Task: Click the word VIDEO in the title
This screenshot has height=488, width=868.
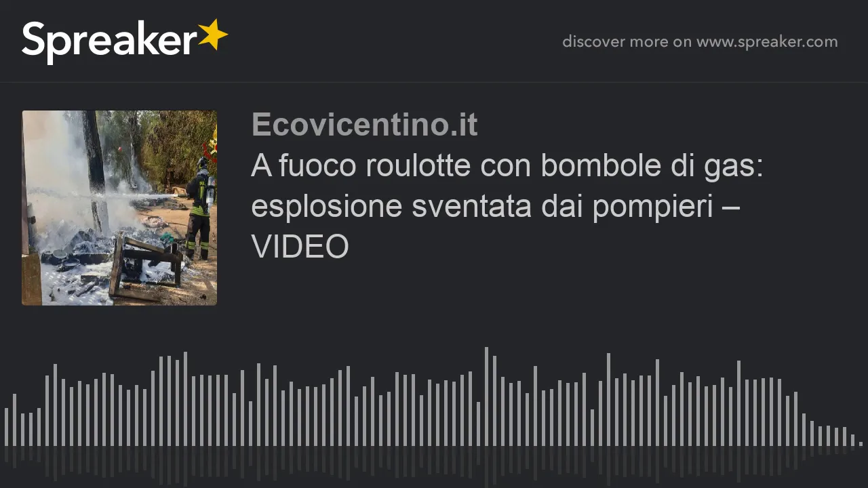Action: point(300,247)
